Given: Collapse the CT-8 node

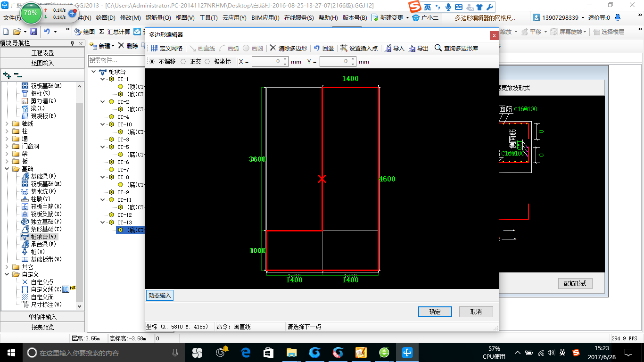Looking at the screenshot, I should [103, 177].
